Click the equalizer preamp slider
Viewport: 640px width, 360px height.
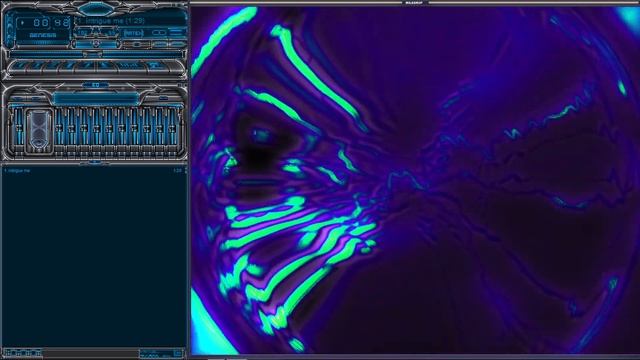pos(19,127)
